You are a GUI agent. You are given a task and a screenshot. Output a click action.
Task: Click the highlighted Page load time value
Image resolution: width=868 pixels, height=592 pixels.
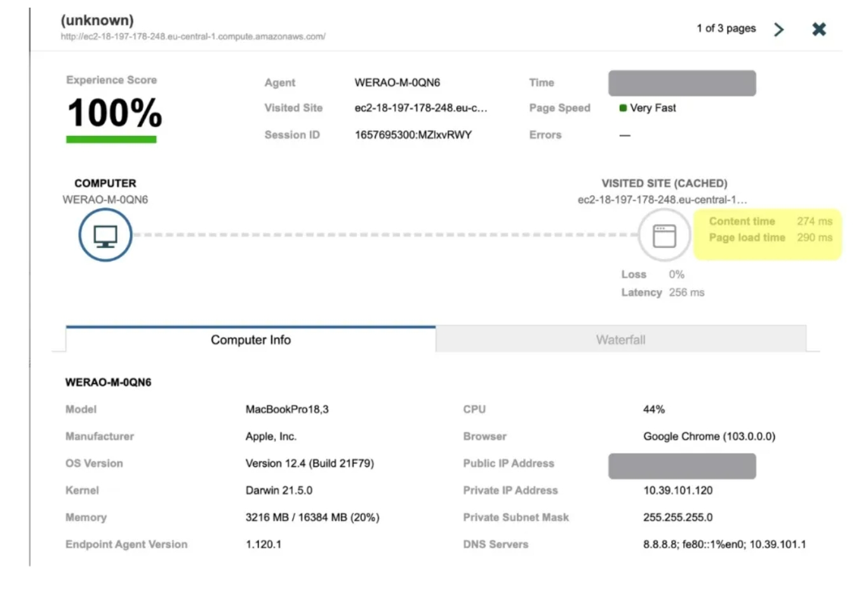(x=815, y=237)
